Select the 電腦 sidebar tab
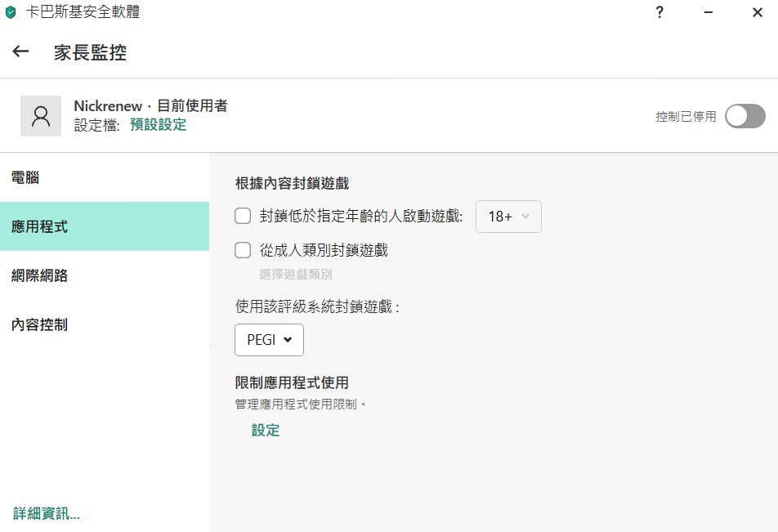Viewport: 778px width, 532px height. [105, 177]
